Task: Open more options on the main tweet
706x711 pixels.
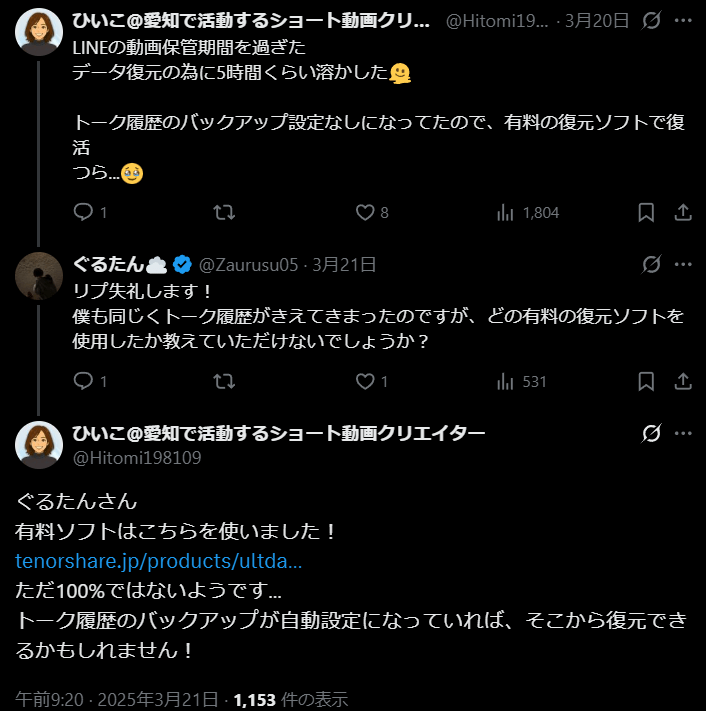Action: pyautogui.click(x=684, y=433)
